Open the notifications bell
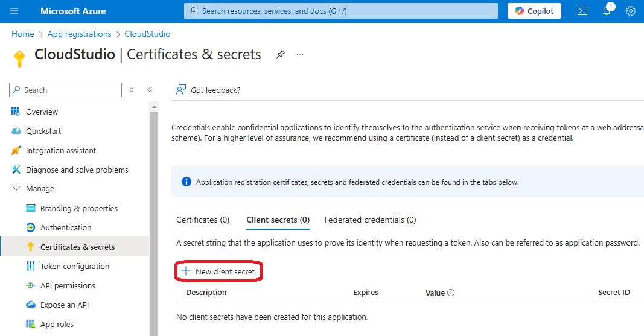This screenshot has height=336, width=644. [x=607, y=11]
